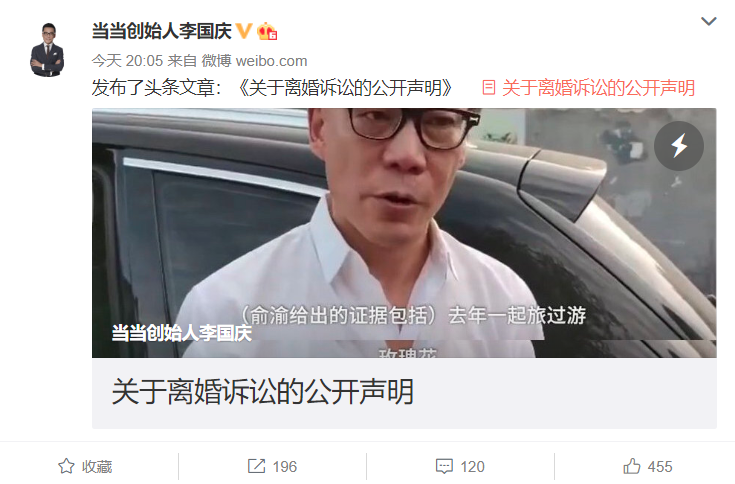Open the 今天 20:05 timestamp link
This screenshot has width=735, height=484.
[127, 61]
